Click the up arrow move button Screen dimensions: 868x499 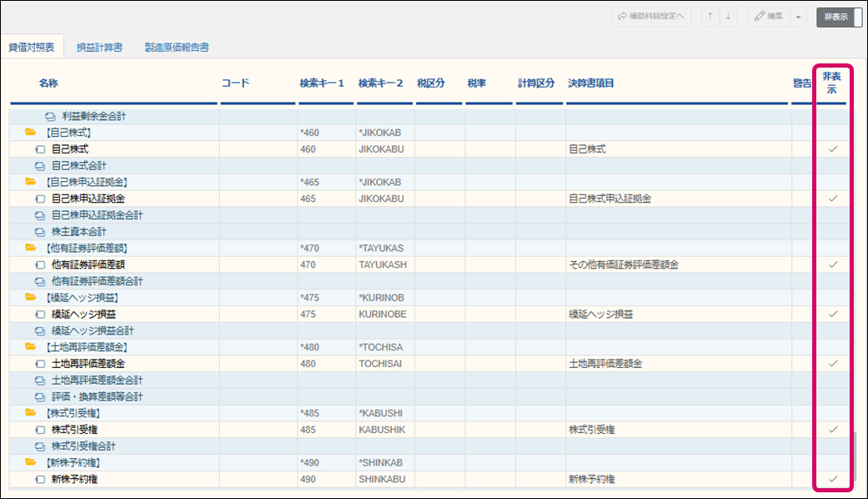coord(711,17)
